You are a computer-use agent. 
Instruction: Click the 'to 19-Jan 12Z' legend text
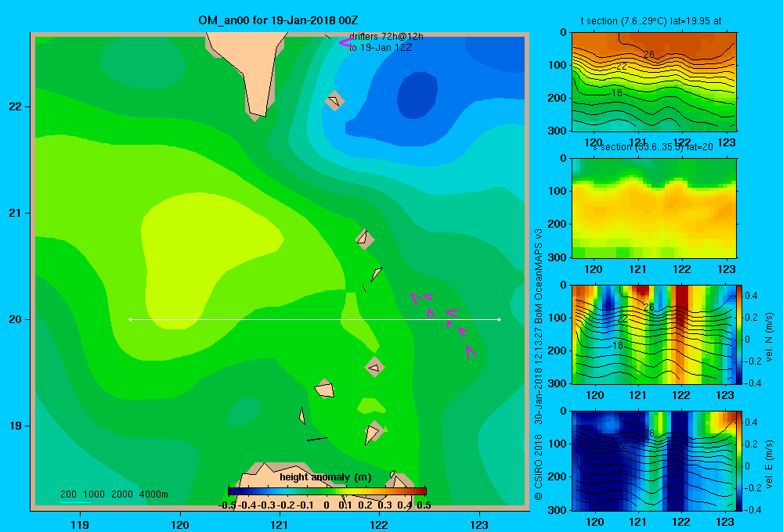(x=381, y=48)
